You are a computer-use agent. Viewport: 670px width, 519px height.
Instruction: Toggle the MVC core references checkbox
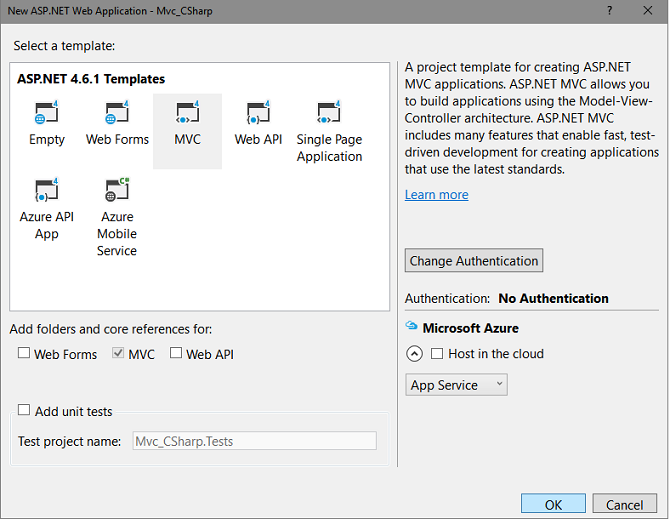(x=118, y=353)
